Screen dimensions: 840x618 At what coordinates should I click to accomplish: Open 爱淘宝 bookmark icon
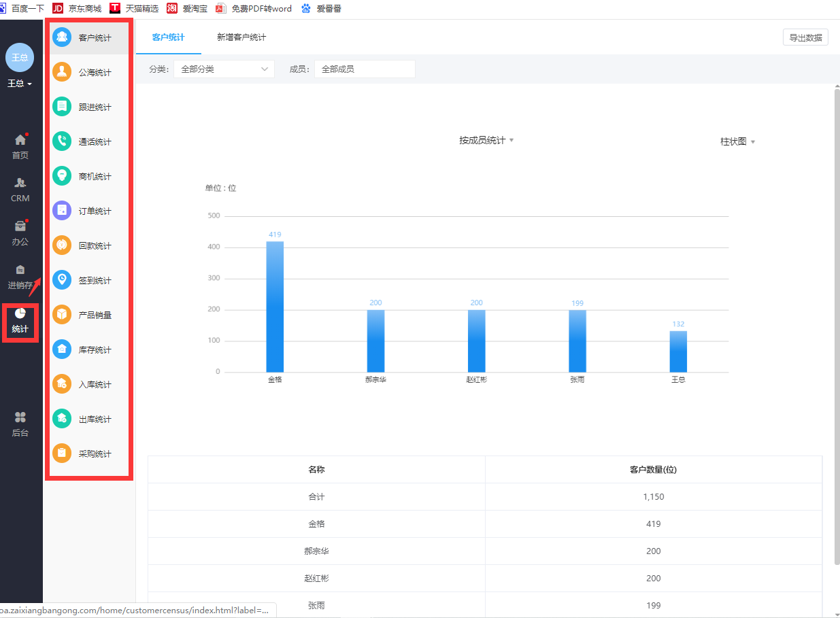click(172, 8)
